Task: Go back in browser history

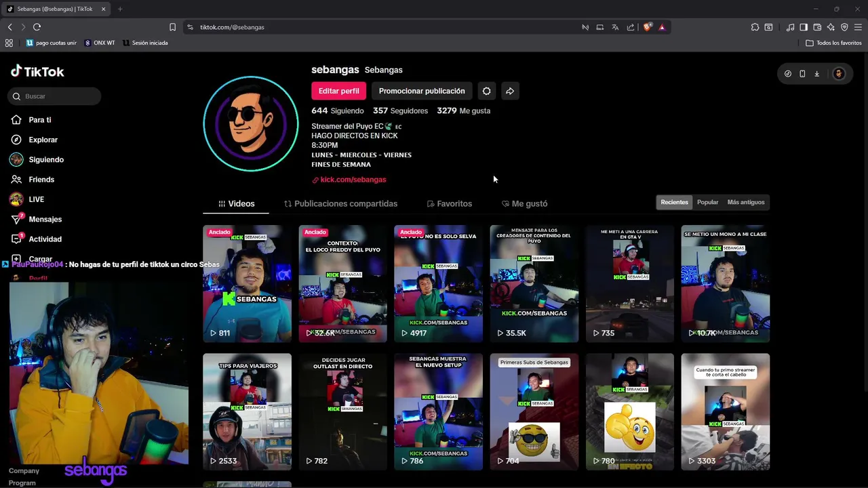Action: click(9, 27)
